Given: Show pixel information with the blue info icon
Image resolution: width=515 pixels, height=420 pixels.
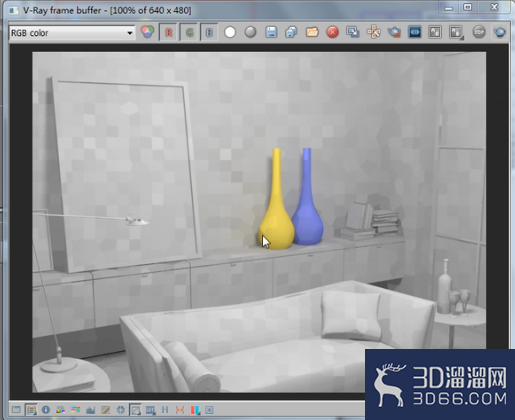Looking at the screenshot, I should click(46, 410).
